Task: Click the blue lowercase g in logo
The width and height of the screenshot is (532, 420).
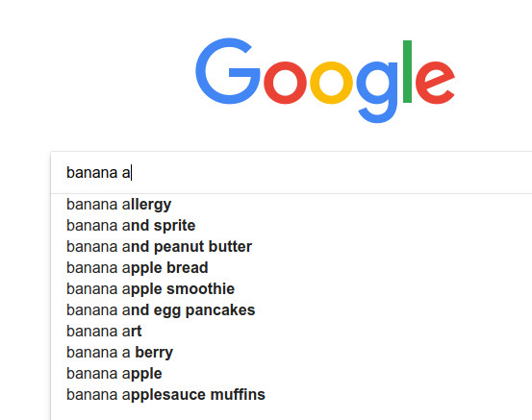Action: click(377, 92)
